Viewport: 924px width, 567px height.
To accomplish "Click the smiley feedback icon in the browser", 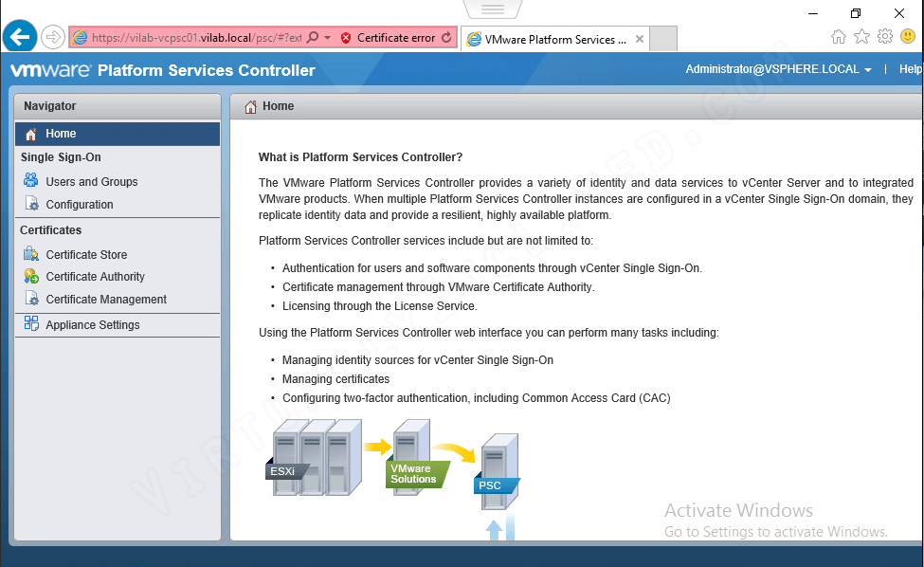I will pos(907,36).
